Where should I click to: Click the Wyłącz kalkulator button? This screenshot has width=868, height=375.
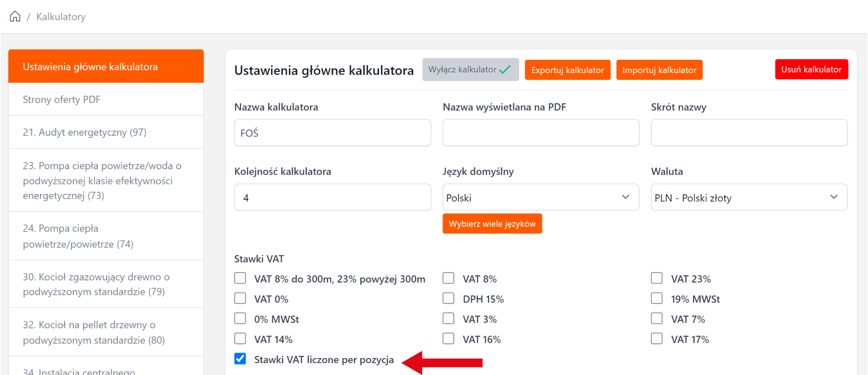(x=470, y=70)
